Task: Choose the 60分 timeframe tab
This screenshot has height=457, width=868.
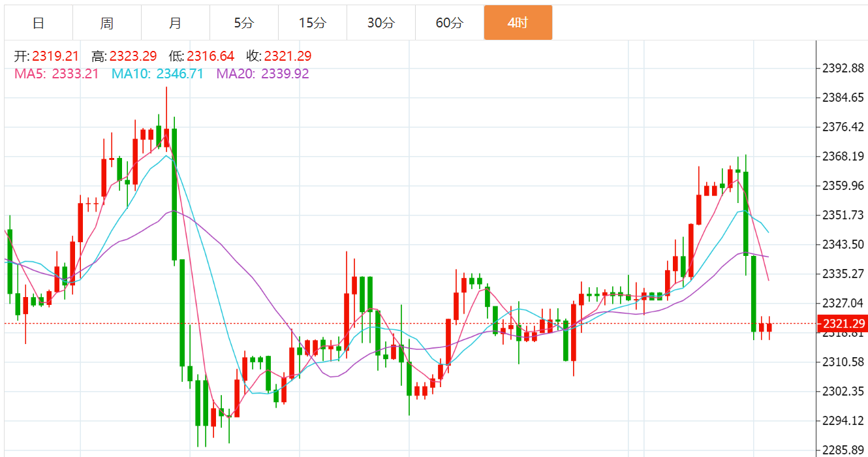Action: 449,23
